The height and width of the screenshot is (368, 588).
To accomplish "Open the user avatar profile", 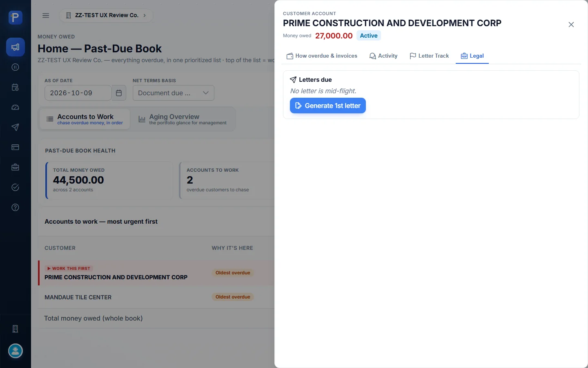I will [x=16, y=351].
